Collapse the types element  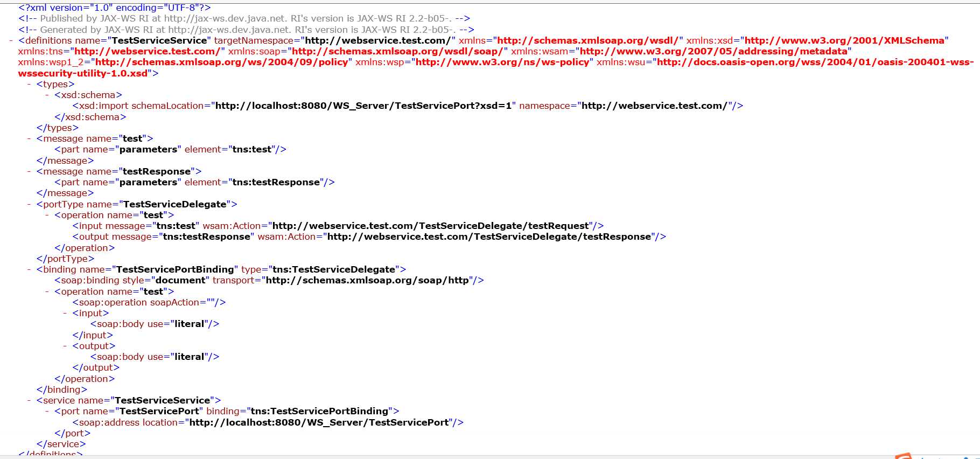(29, 84)
